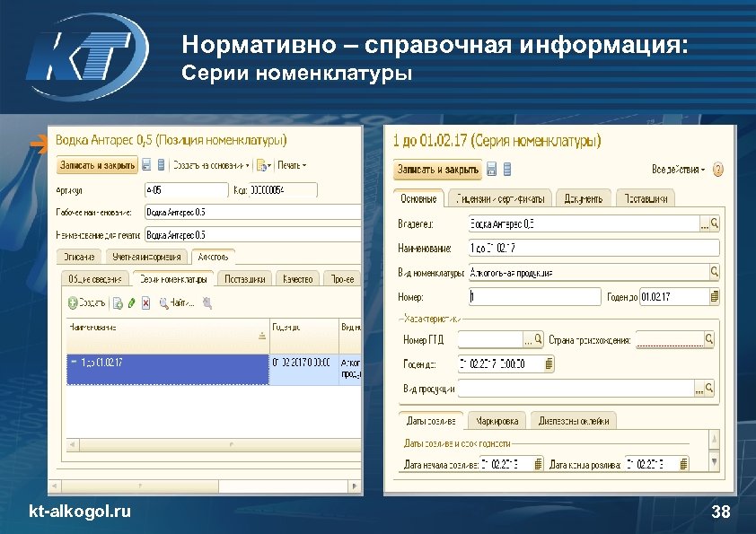Click the Найти search button
This screenshot has width=756, height=534.
[x=177, y=303]
